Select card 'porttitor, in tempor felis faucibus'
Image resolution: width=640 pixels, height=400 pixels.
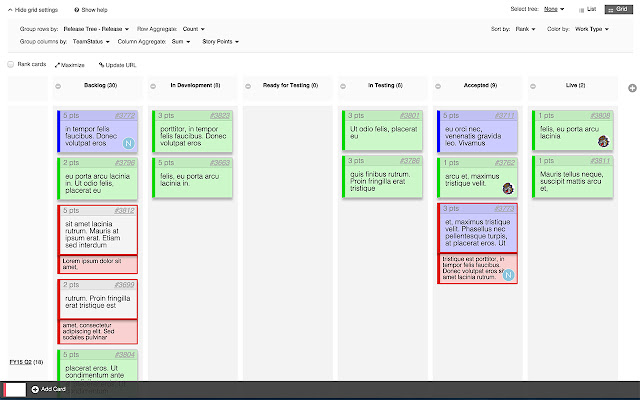click(192, 131)
